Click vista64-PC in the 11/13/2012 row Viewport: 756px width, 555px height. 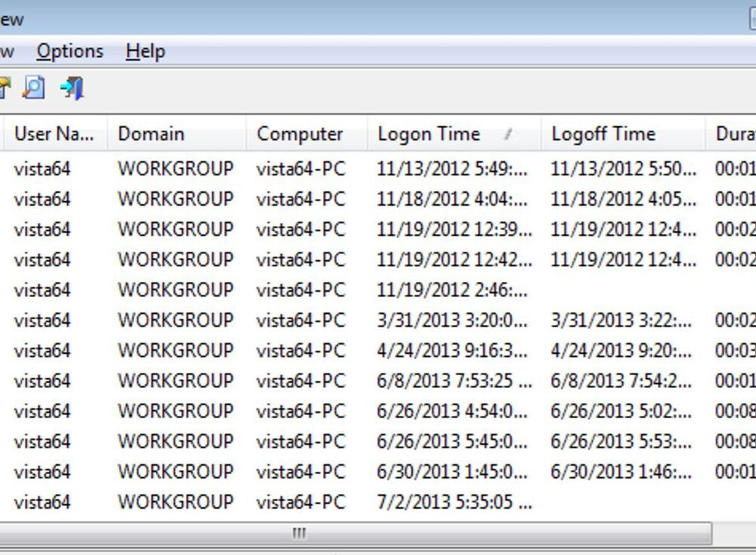pos(301,169)
